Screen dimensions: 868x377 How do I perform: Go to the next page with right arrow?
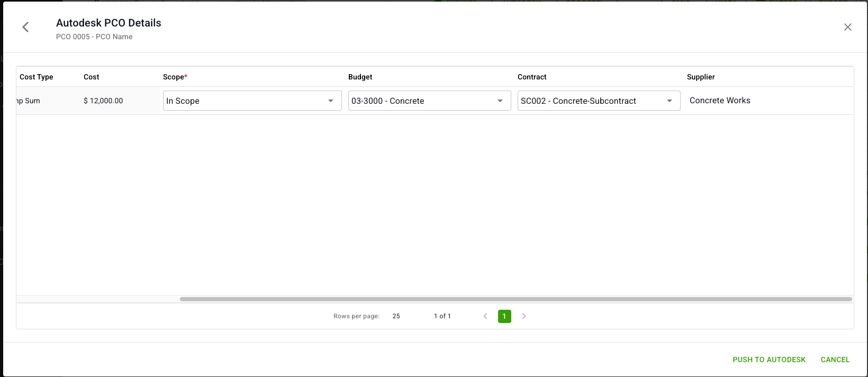coord(524,316)
